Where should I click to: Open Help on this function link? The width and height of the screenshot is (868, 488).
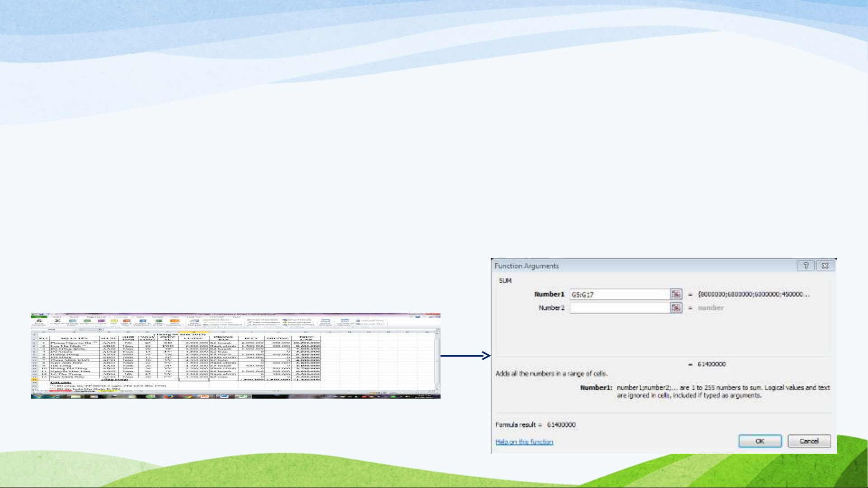click(x=524, y=442)
